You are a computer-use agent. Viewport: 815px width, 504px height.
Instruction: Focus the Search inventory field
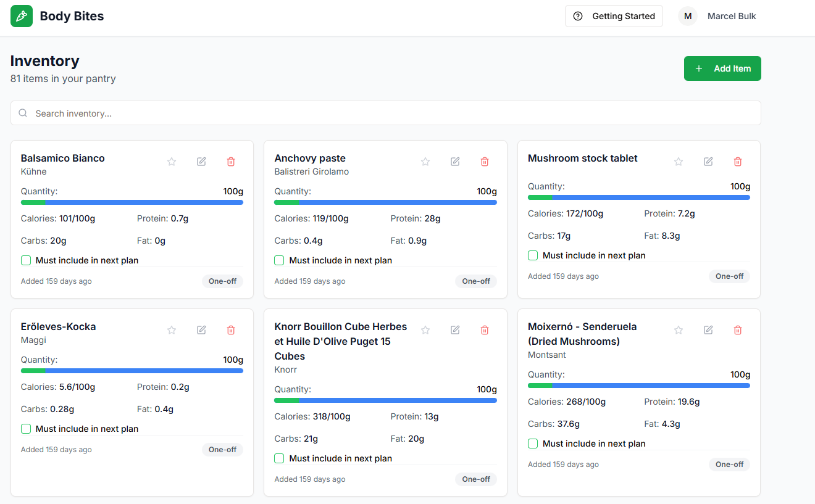385,114
